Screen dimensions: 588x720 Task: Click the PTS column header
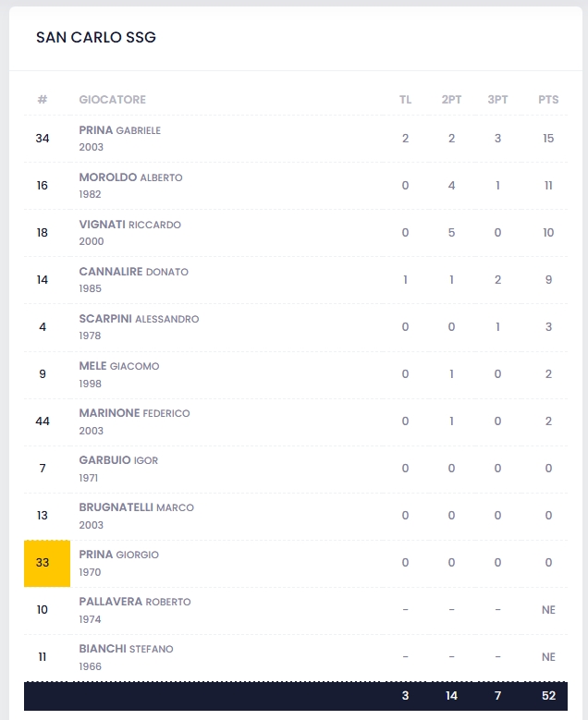click(x=548, y=100)
